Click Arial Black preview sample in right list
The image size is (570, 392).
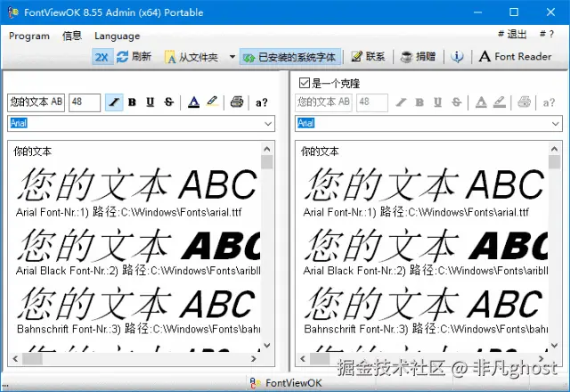coord(426,245)
